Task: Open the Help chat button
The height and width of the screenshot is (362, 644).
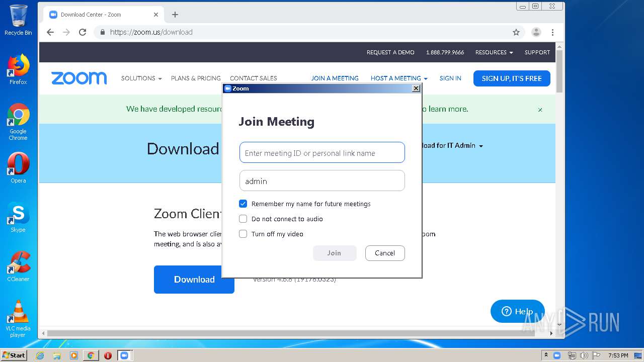Action: [x=518, y=311]
